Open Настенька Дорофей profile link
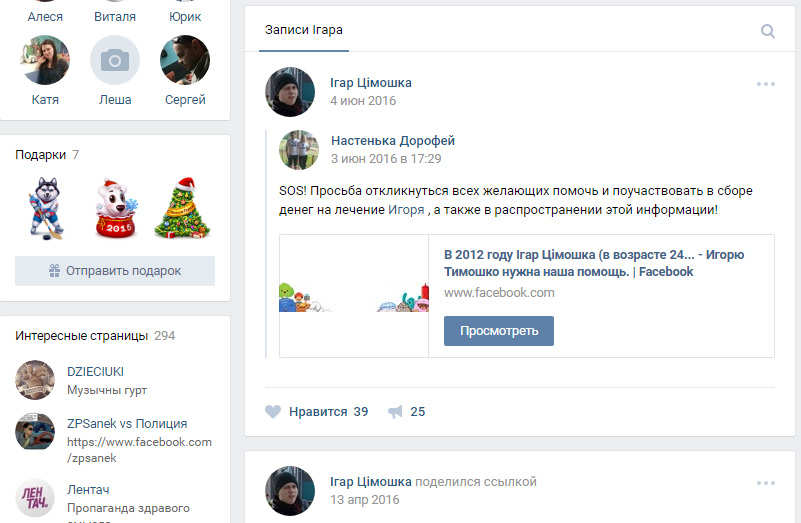The width and height of the screenshot is (801, 523). 392,141
